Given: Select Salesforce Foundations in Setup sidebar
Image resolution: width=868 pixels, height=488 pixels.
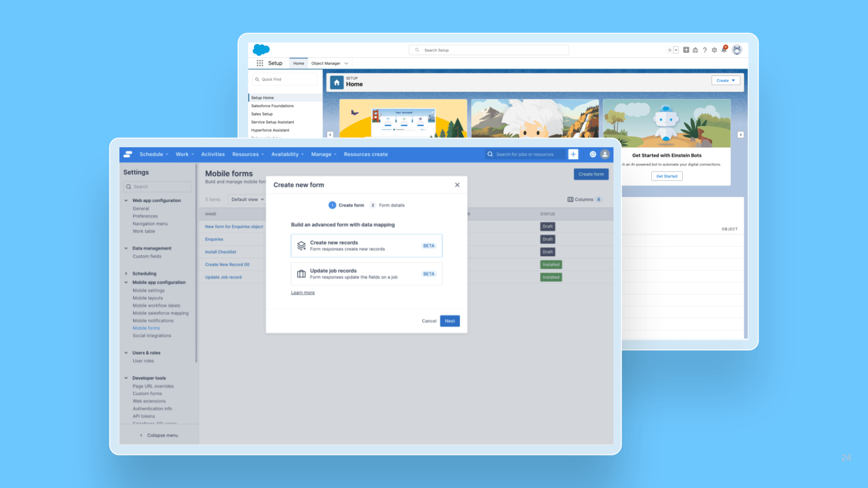Looking at the screenshot, I should pos(272,106).
